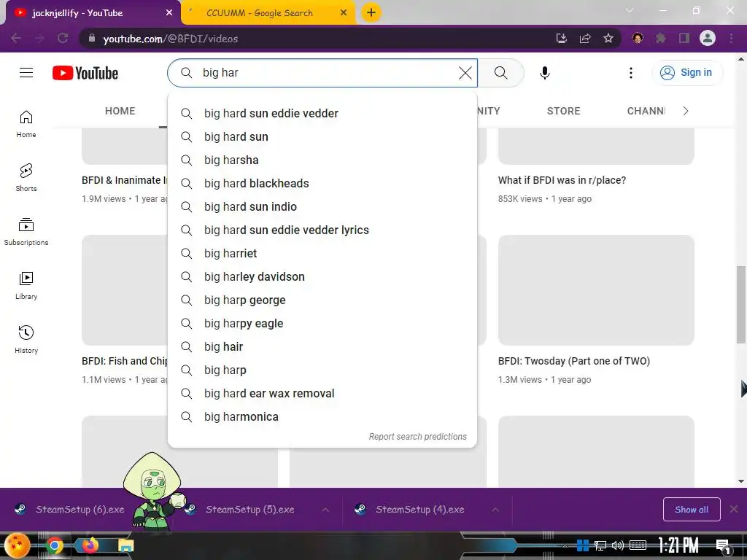Reload the page with the refresh icon

click(x=63, y=38)
